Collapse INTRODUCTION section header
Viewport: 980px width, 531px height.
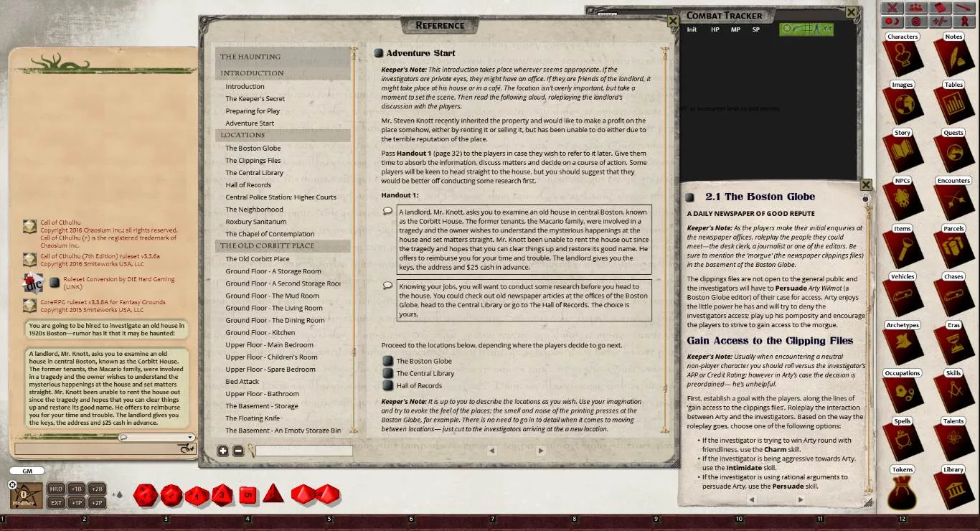[283, 73]
